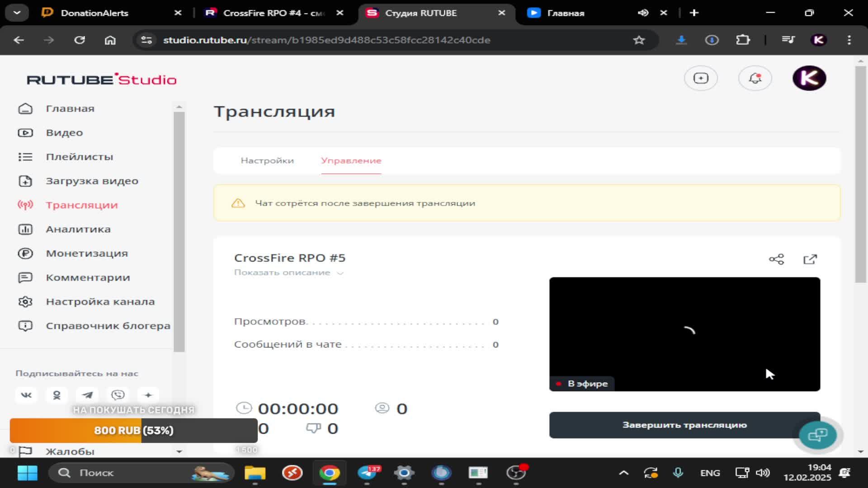This screenshot has width=868, height=488.
Task: Open the tab search dropdown arrow
Action: click(x=17, y=13)
